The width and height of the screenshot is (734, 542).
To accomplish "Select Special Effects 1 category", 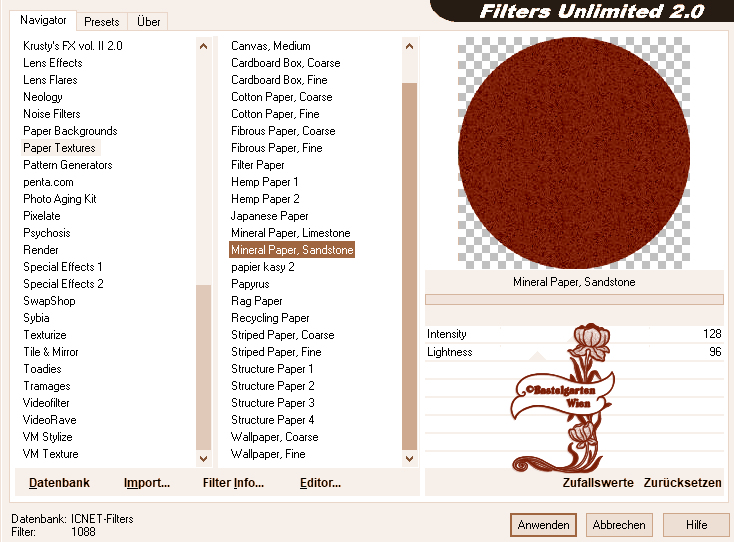I will pos(62,267).
